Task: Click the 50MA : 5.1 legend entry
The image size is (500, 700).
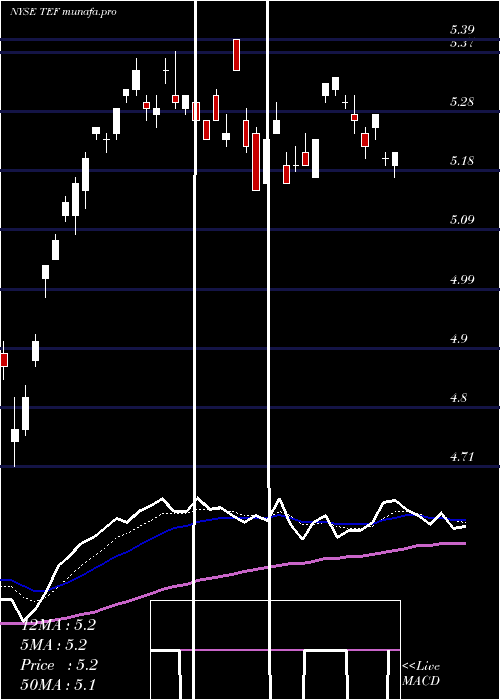Action: tap(58, 684)
